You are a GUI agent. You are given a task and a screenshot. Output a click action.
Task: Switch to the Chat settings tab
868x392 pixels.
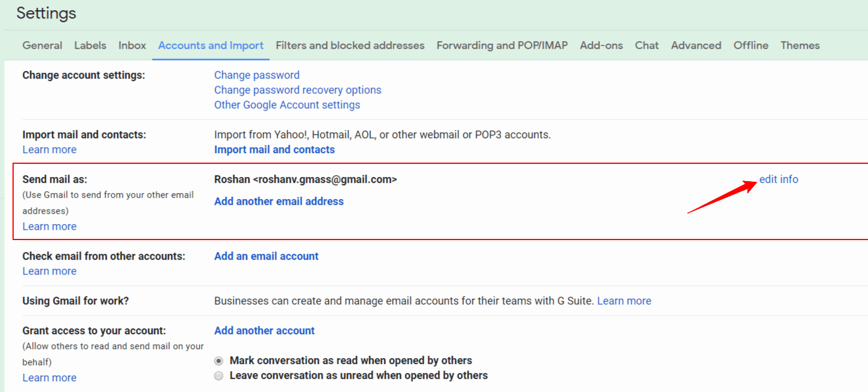pyautogui.click(x=646, y=45)
